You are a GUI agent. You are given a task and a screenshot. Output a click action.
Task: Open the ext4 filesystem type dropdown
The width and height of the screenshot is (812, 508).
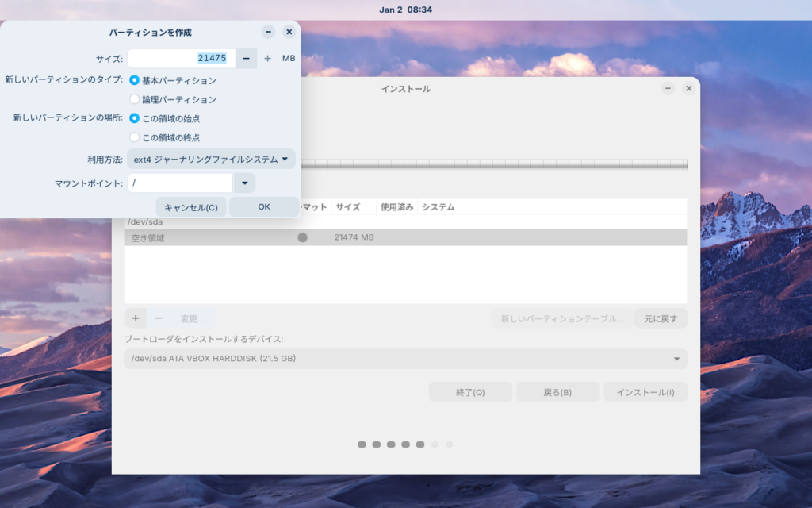[211, 160]
